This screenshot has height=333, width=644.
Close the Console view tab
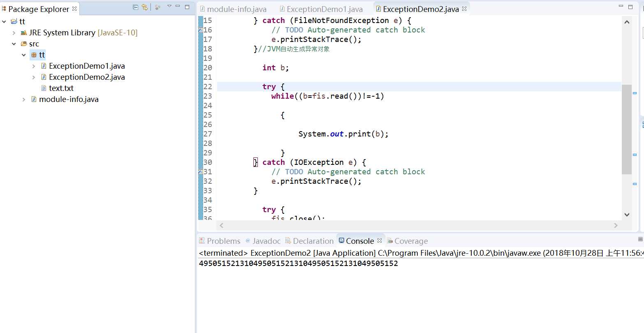tap(380, 240)
